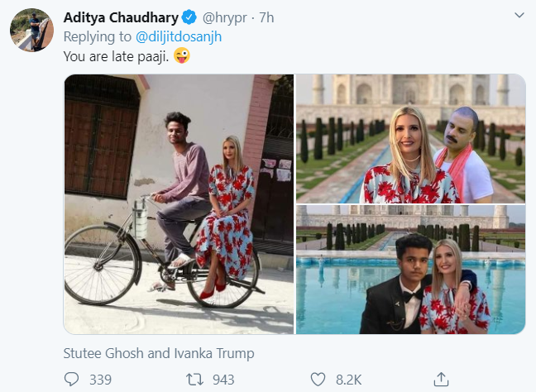The width and height of the screenshot is (536, 392).
Task: Open the share tweet icon
Action: pyautogui.click(x=442, y=380)
